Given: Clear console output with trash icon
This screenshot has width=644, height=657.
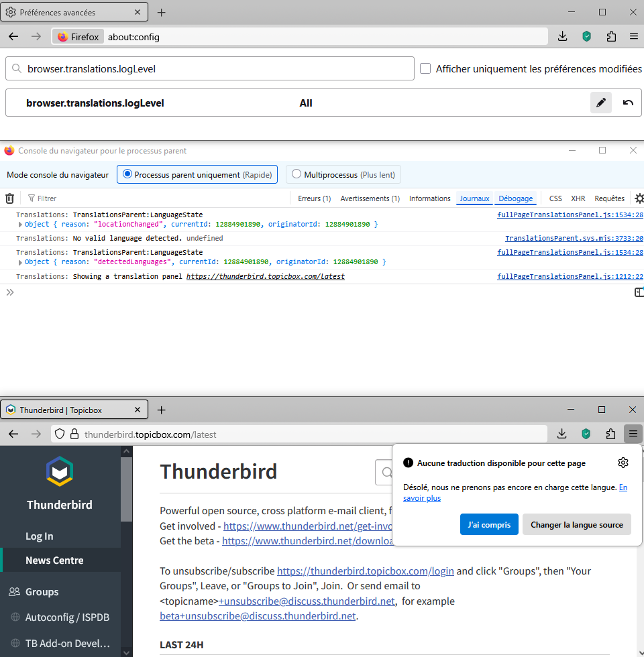Looking at the screenshot, I should (9, 198).
